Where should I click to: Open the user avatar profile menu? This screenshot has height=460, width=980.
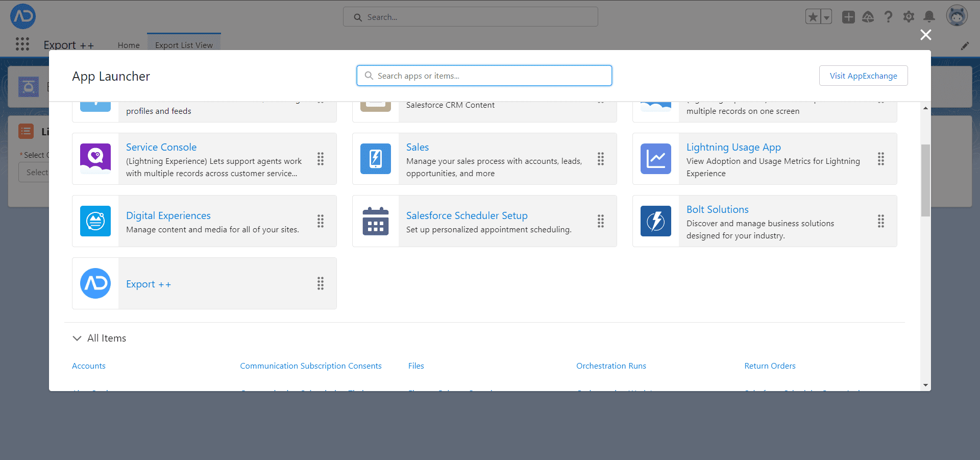pos(957,16)
